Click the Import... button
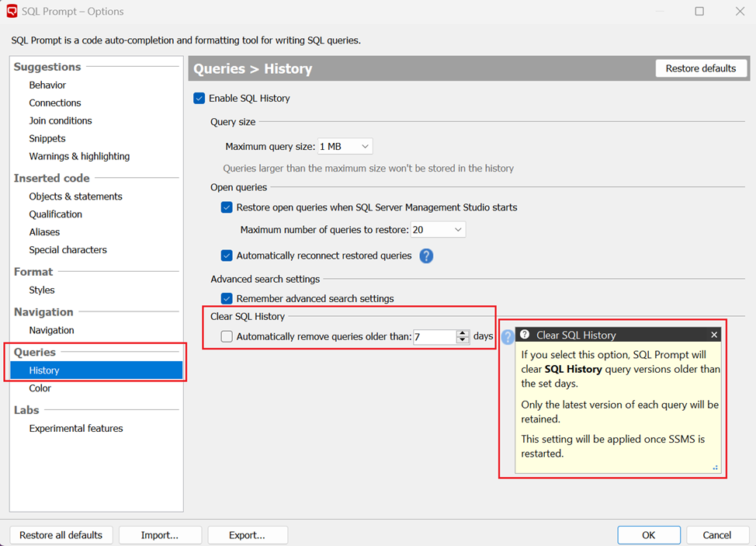Screen dimensions: 756x546 [160, 535]
